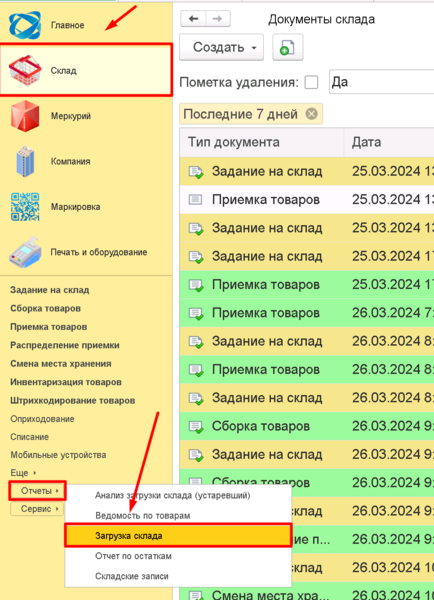Select Сборка товаров row dated 26.03.2024 9
434x600 pixels.
307,426
